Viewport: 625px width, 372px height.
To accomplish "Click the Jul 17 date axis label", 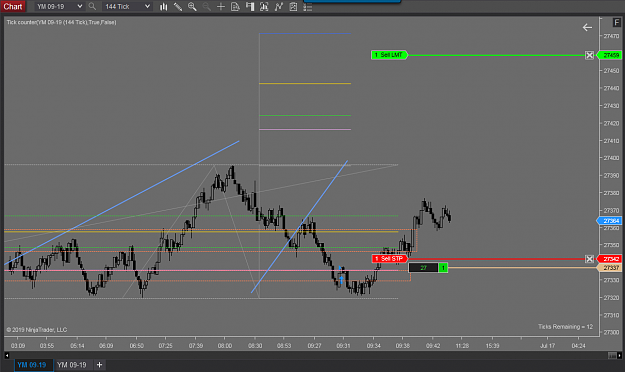I will coord(547,346).
